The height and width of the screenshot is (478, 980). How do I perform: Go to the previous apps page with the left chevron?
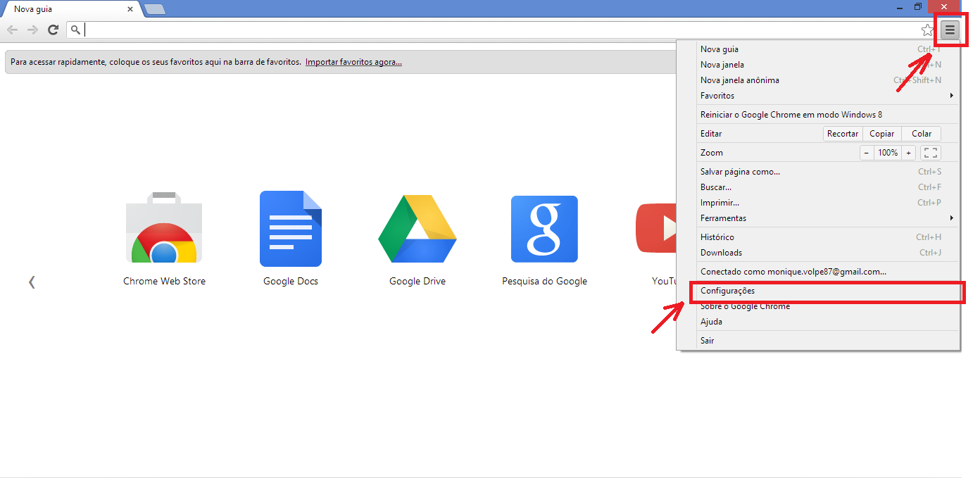point(32,282)
